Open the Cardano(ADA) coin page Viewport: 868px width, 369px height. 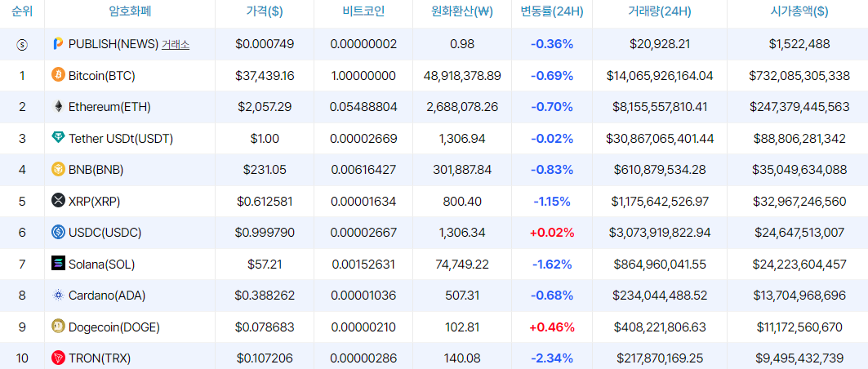click(x=107, y=296)
